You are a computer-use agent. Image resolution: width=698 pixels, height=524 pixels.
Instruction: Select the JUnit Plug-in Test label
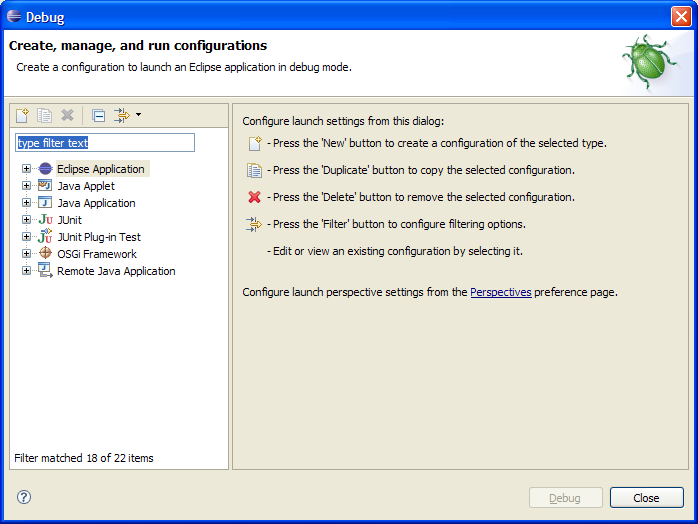click(99, 237)
